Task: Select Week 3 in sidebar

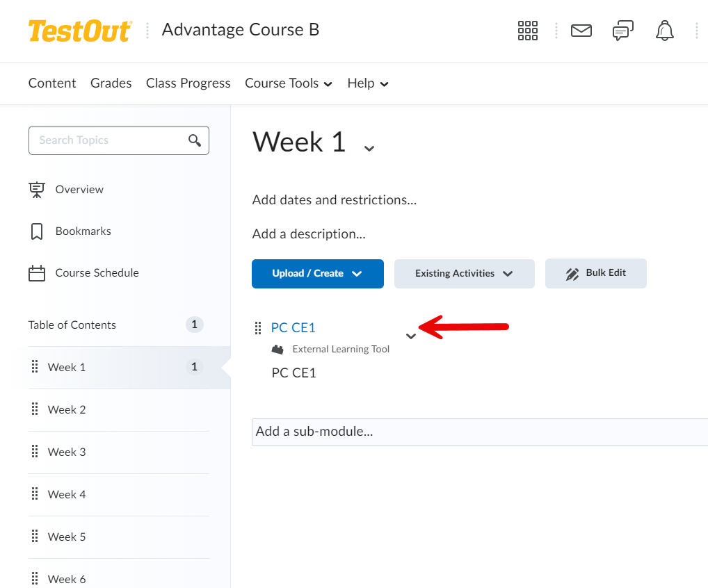Action: pos(119,452)
